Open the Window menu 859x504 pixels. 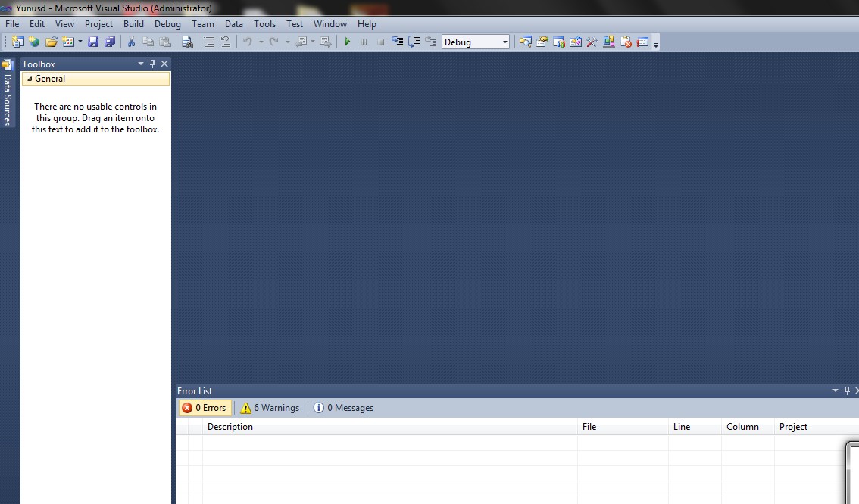click(x=330, y=24)
